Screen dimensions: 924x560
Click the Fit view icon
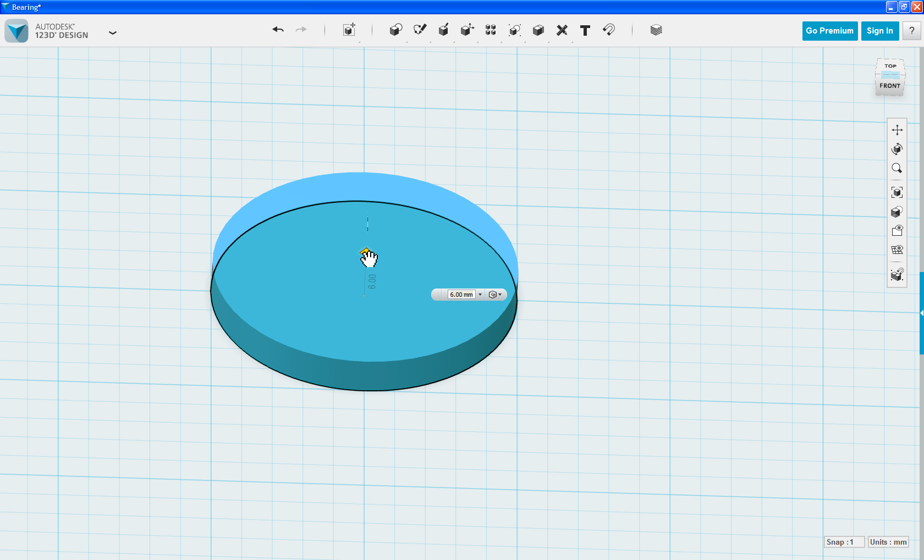897,192
